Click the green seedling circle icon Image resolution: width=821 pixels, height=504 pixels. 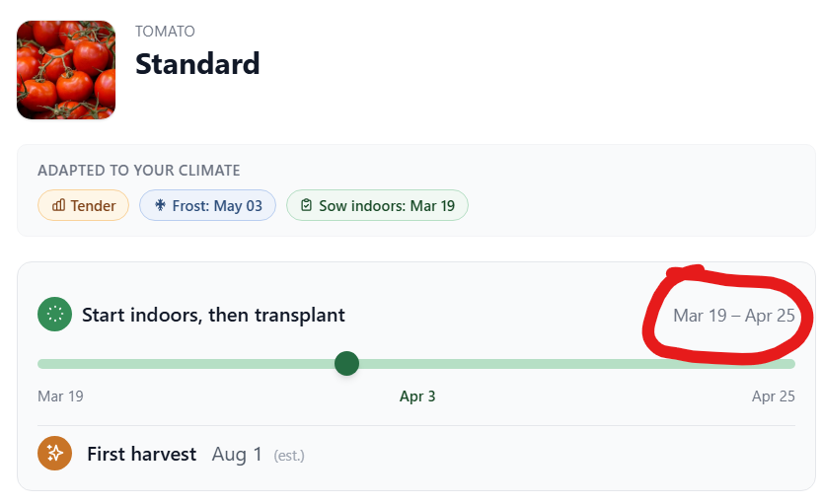coord(54,316)
